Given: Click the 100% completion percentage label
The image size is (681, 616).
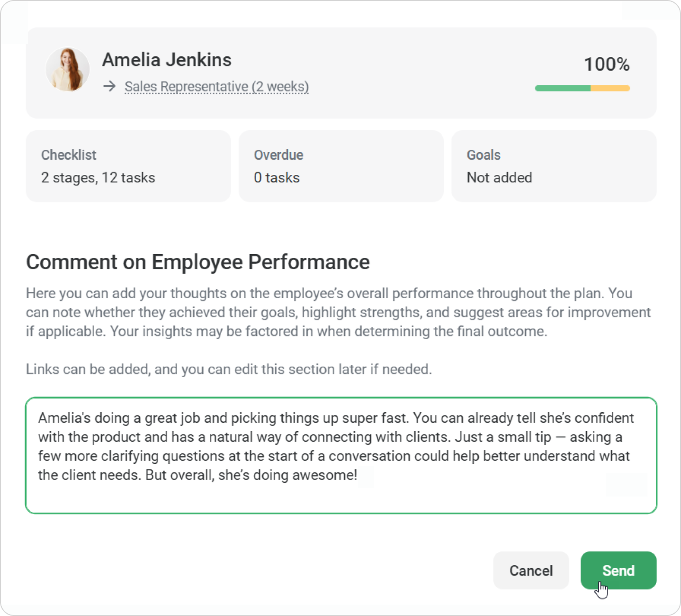Looking at the screenshot, I should point(607,64).
